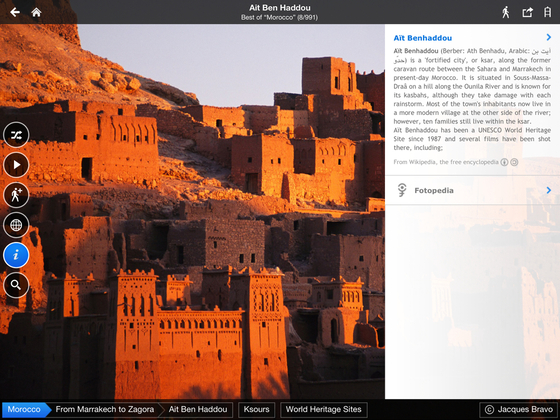Add to trip with the walker plus icon
560x420 pixels.
point(16,195)
